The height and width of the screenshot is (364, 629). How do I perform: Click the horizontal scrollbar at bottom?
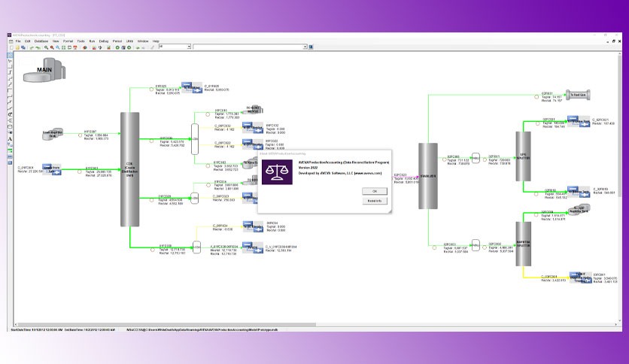(x=166, y=324)
